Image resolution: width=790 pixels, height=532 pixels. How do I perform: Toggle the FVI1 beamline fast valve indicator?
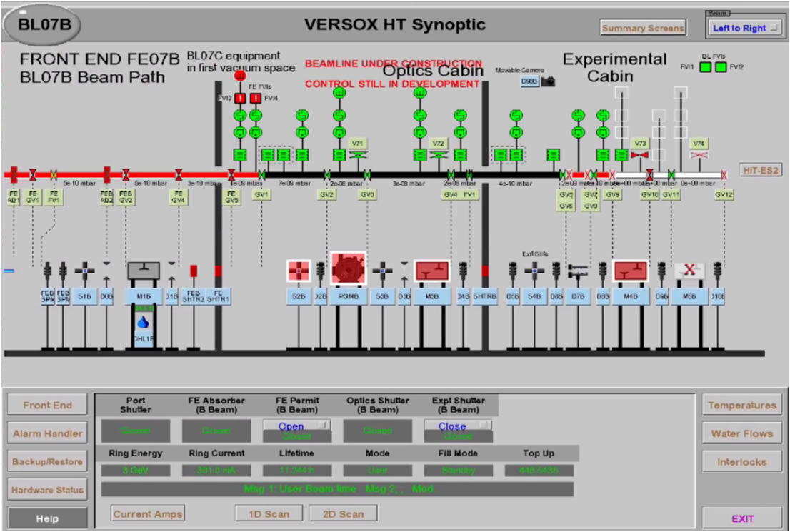click(705, 67)
